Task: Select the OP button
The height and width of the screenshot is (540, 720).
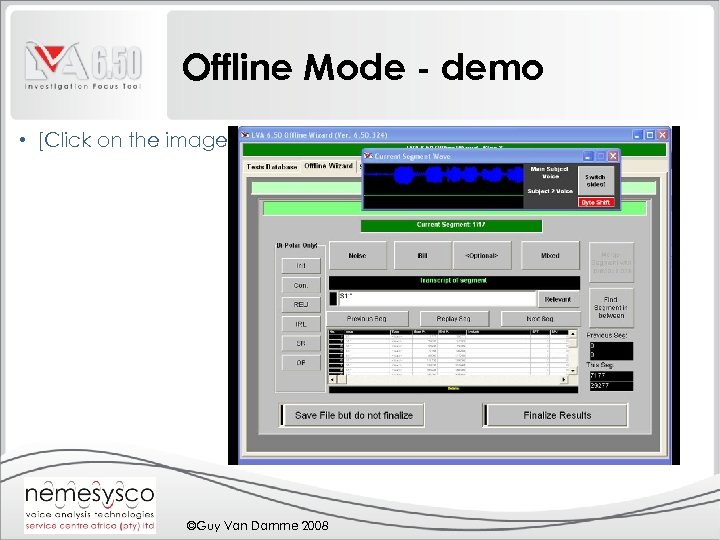Action: tap(301, 363)
